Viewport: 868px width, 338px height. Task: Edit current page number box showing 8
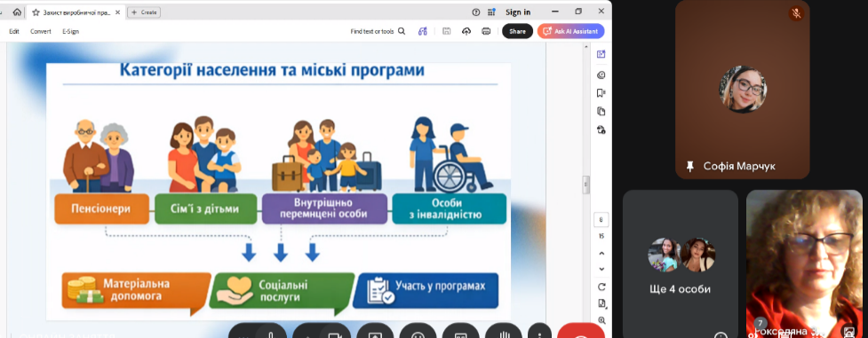pos(601,220)
